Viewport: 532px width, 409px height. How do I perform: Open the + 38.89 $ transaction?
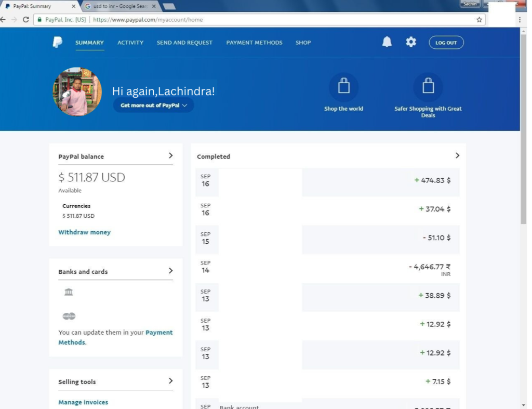pyautogui.click(x=327, y=297)
